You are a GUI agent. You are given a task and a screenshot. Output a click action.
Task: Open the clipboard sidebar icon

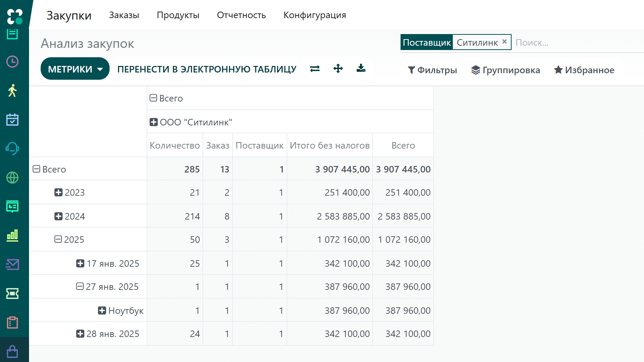pyautogui.click(x=12, y=323)
